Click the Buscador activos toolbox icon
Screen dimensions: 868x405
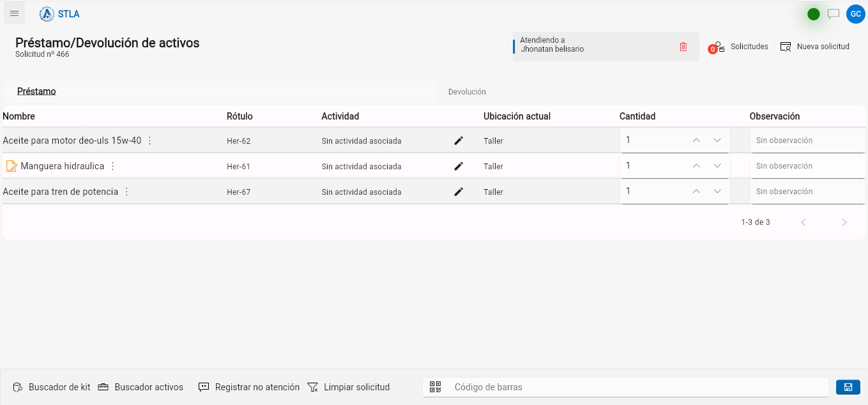tap(103, 387)
